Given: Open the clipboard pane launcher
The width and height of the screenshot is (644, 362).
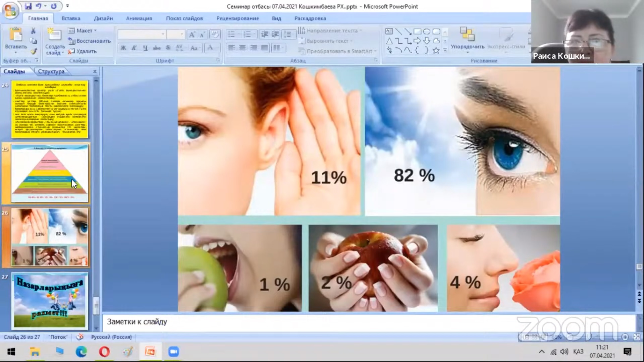Looking at the screenshot, I should click(x=37, y=60).
